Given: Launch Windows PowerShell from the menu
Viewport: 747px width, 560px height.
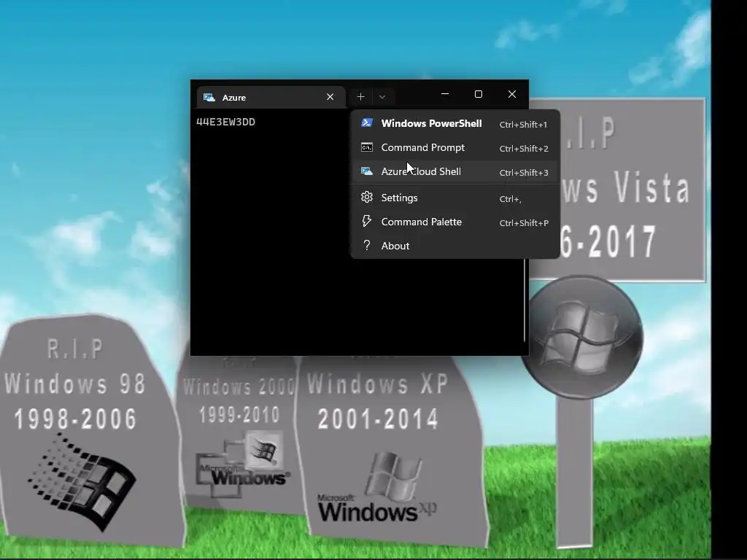Looking at the screenshot, I should click(x=455, y=123).
